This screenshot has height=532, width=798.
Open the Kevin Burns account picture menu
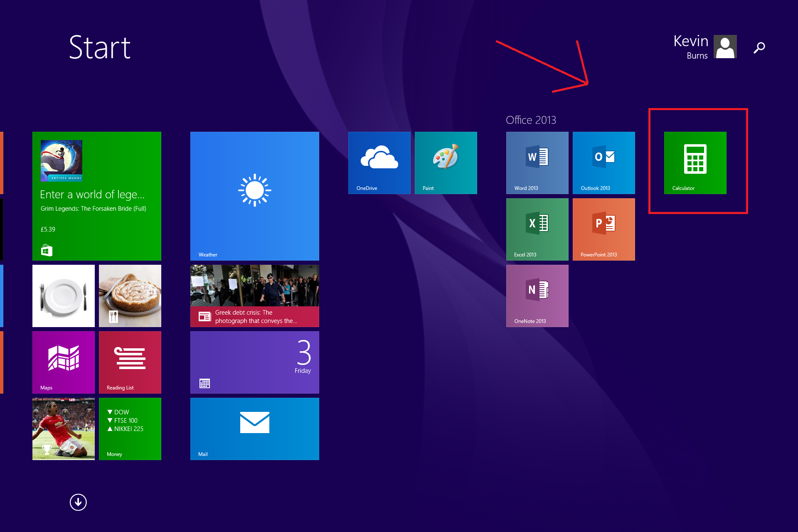[x=725, y=47]
